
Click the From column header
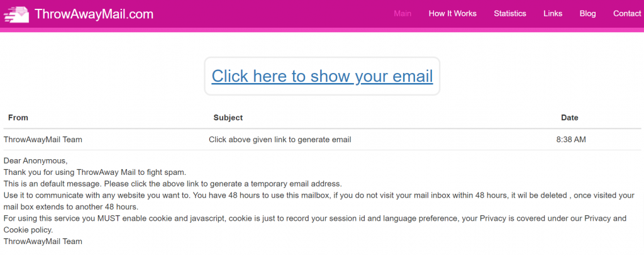(18, 118)
